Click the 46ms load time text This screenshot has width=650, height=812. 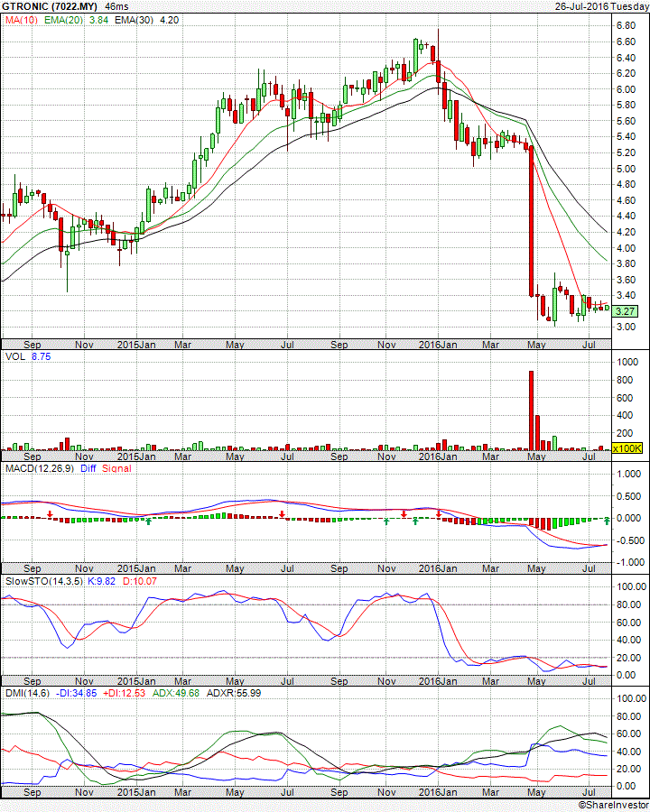point(116,6)
